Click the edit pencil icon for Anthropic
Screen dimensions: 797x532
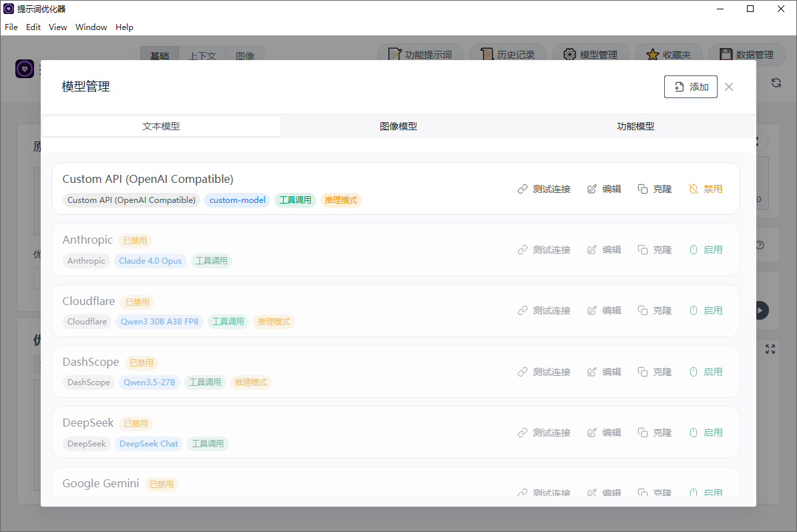591,249
